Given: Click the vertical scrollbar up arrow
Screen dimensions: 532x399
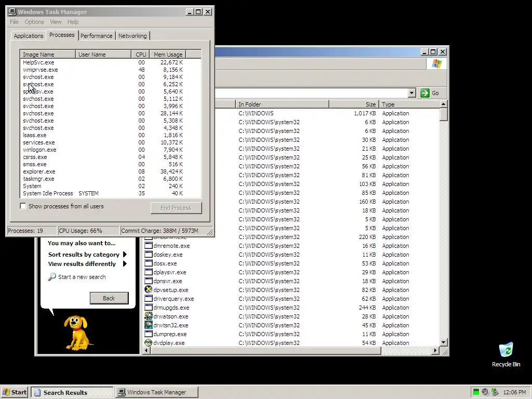Looking at the screenshot, I should 444,104.
